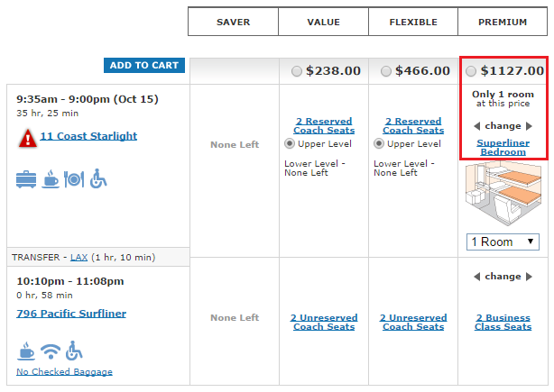This screenshot has width=554, height=392.
Task: Click right change arrow for Superliner Bedroom
Action: pyautogui.click(x=530, y=126)
